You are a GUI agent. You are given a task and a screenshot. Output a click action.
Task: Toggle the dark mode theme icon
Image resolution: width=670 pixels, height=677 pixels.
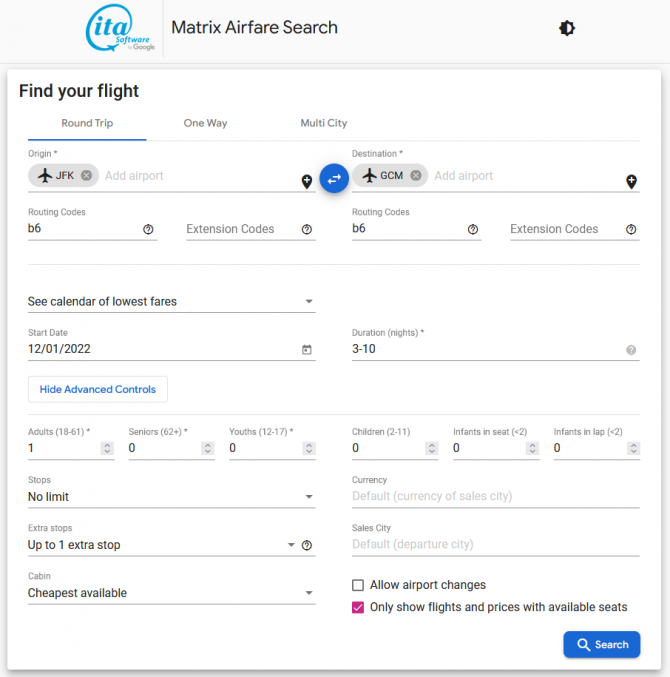[x=567, y=29]
